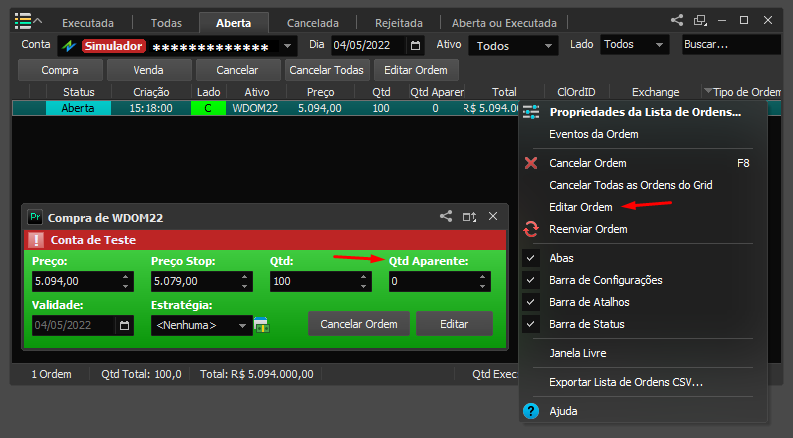Click the filter icon on Tipo de Ordem column

click(x=708, y=91)
